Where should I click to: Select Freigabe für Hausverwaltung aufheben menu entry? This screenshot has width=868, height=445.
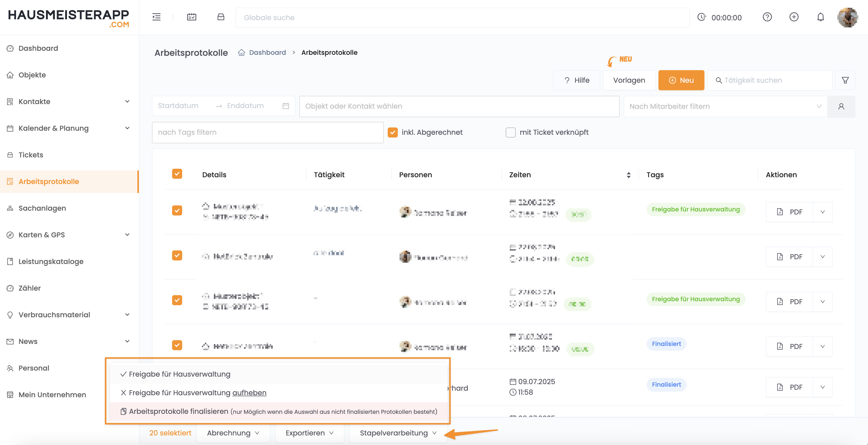[x=198, y=392]
